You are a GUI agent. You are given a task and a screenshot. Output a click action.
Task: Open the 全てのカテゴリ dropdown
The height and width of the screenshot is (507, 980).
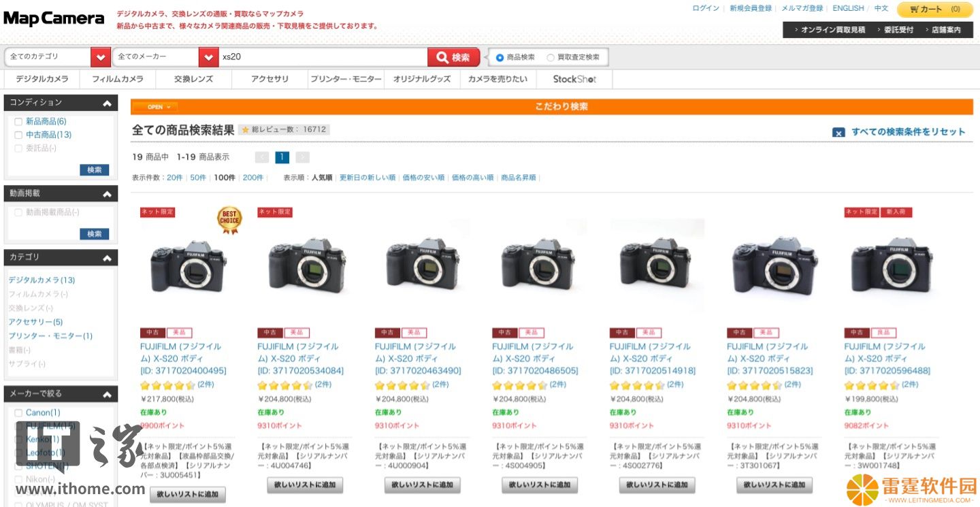57,57
